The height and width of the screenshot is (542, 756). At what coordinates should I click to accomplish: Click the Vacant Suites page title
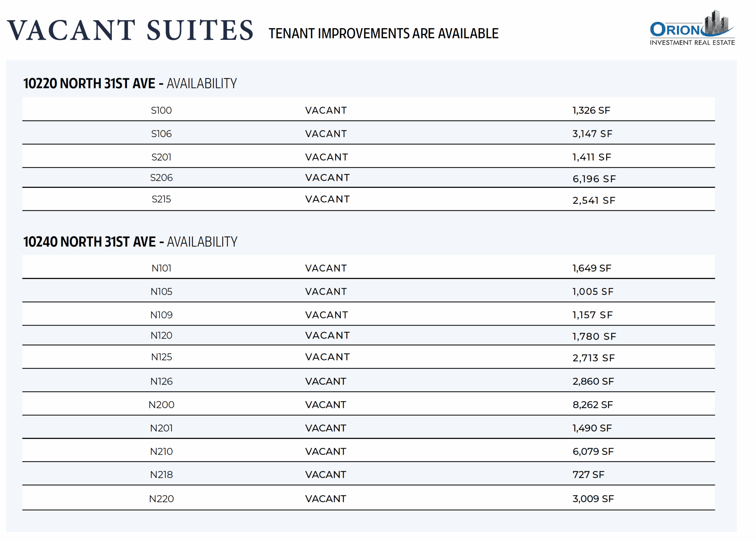(x=130, y=30)
